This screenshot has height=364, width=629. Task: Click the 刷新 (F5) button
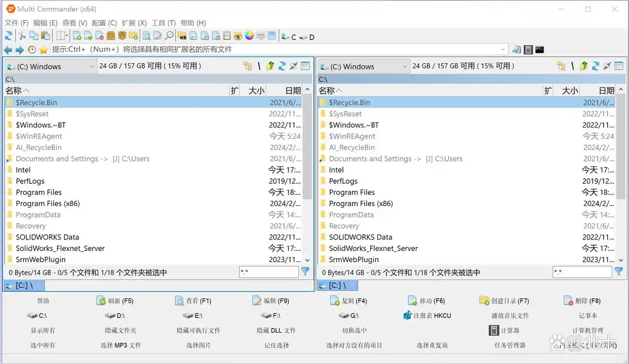pyautogui.click(x=115, y=301)
